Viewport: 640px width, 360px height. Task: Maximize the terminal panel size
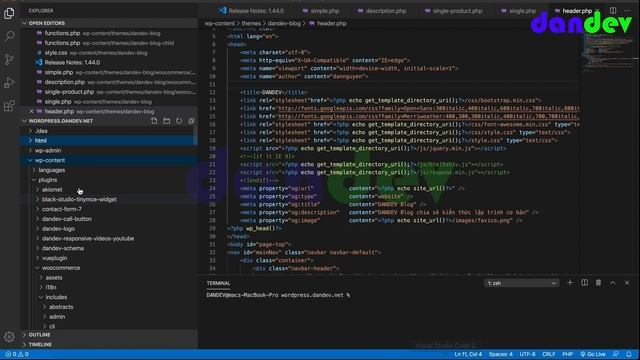coord(613,283)
